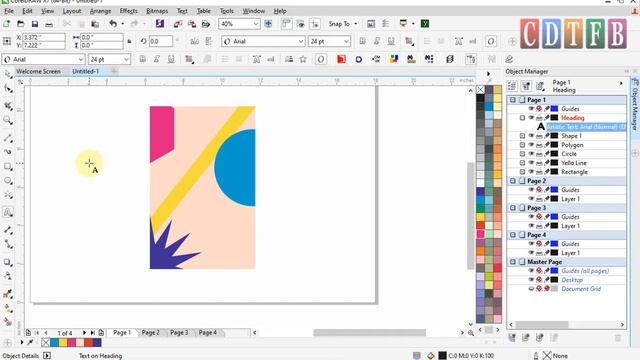Open the Bitmaps menu

click(157, 11)
